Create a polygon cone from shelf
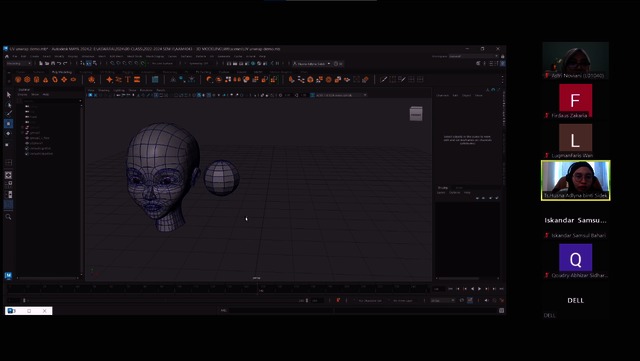Screen dimensions: 640x361 click(x=45, y=80)
